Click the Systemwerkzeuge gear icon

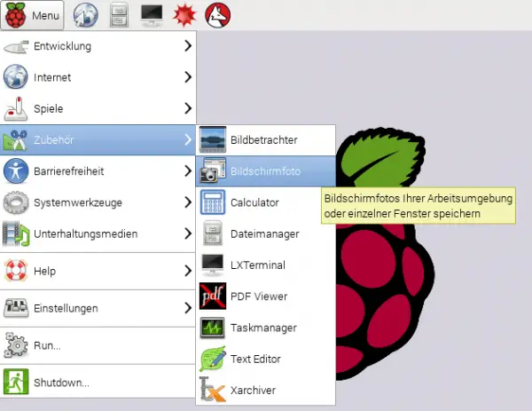(x=16, y=202)
